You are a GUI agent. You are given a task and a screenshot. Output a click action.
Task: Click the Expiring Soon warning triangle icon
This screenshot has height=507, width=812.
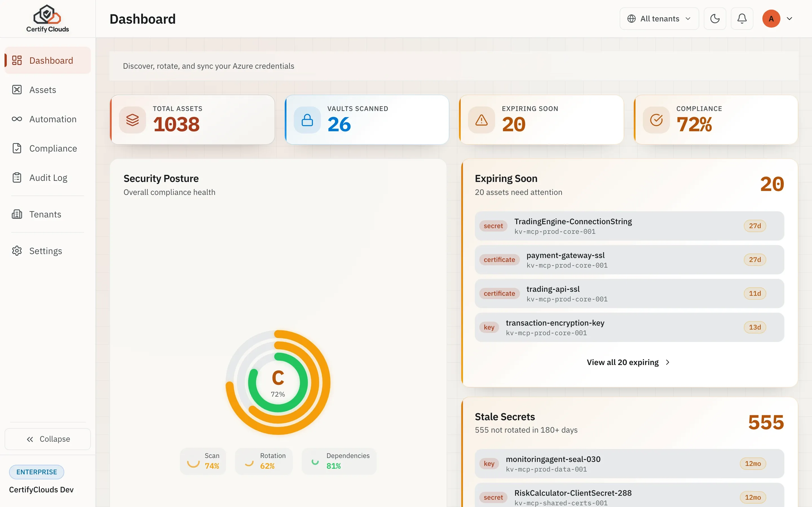[482, 120]
